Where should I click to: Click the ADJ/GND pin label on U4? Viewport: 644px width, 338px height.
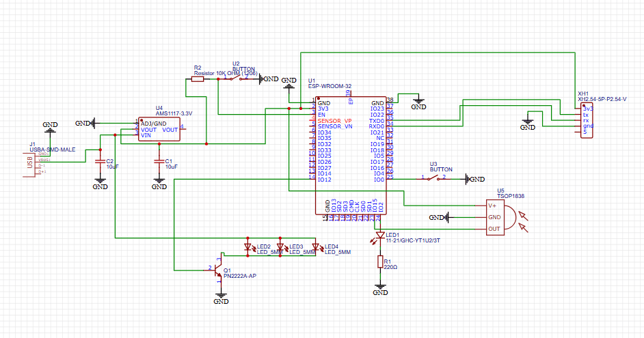pyautogui.click(x=153, y=124)
